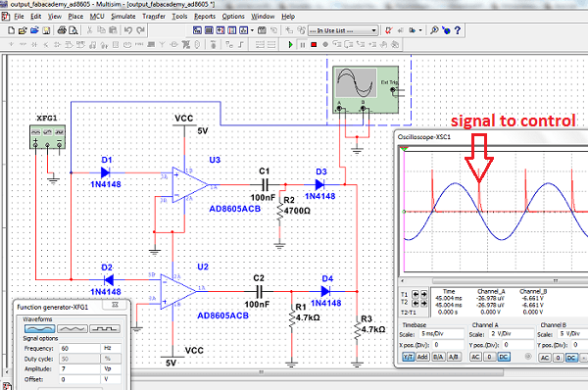Open Print Preview from toolbar

pos(73,30)
